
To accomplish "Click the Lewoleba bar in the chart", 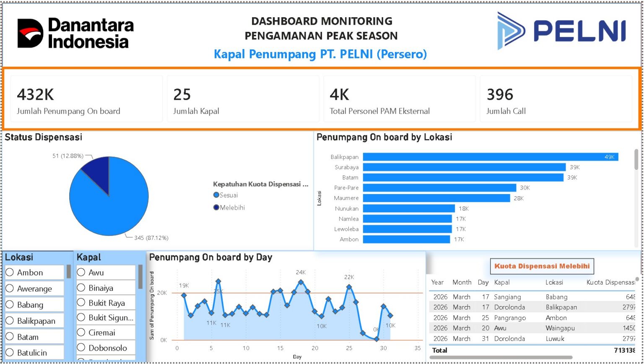I will [408, 229].
